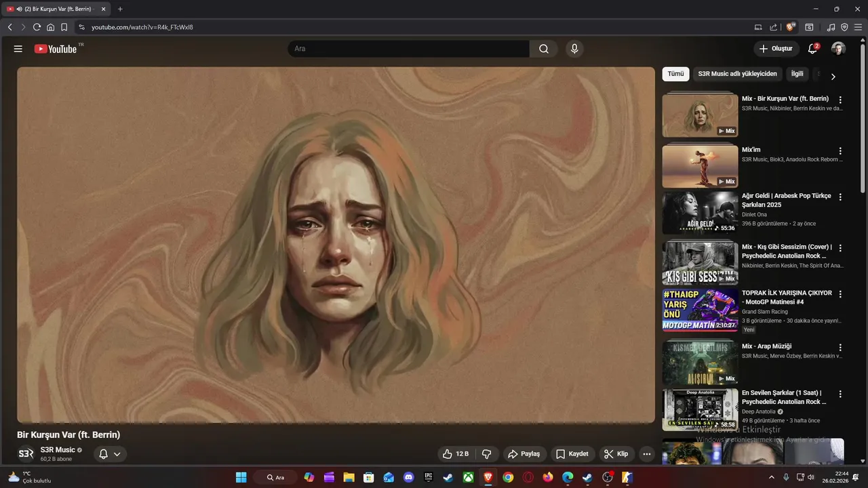This screenshot has width=868, height=488.
Task: Switch to the Bir Kurşun Var browser tab
Action: tap(56, 9)
